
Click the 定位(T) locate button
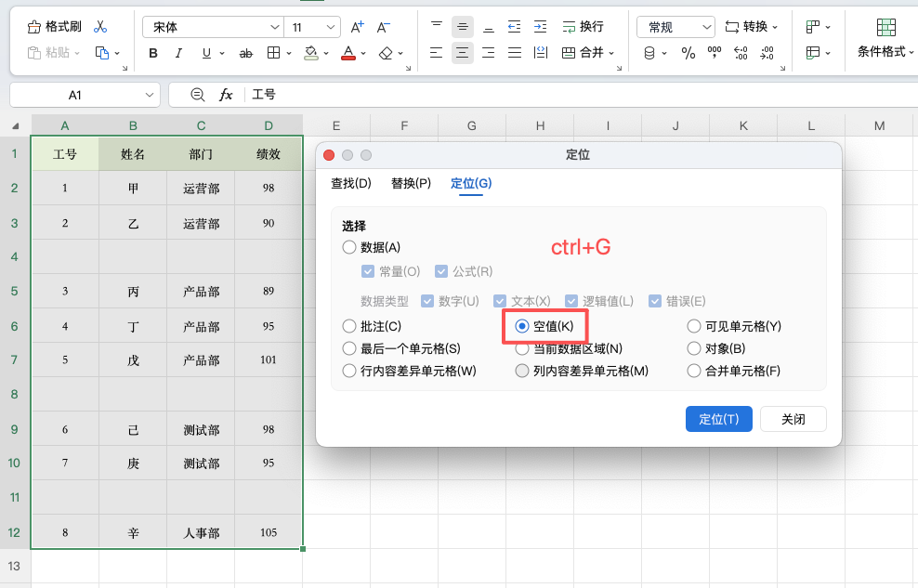point(719,419)
